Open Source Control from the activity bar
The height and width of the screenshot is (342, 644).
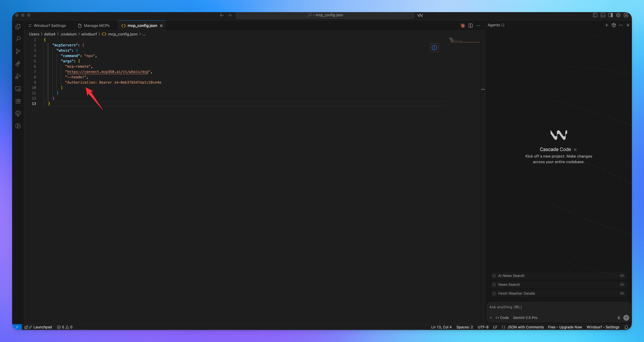[18, 51]
